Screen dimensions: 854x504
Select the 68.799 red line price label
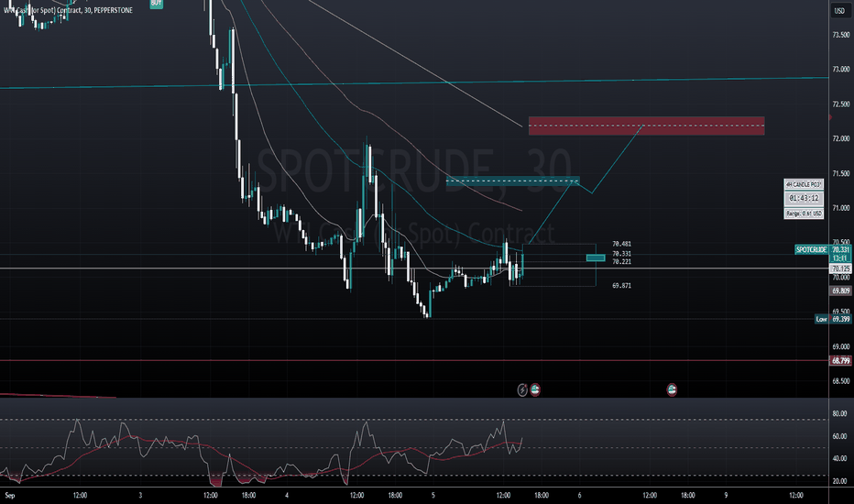(841, 361)
